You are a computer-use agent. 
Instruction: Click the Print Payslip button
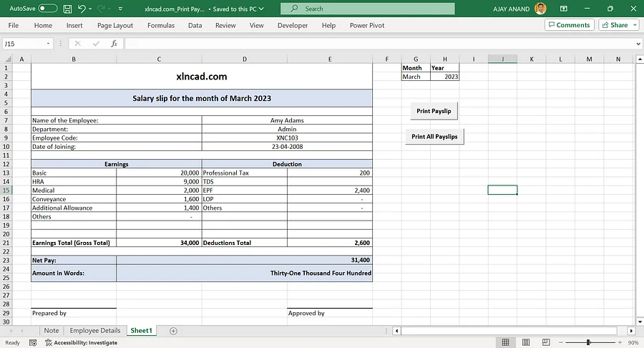coord(434,111)
